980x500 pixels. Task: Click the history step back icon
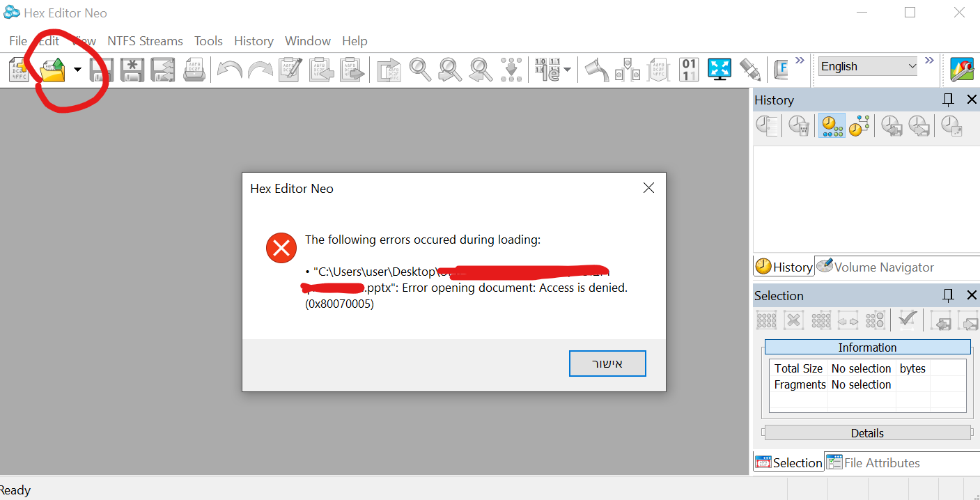pos(892,126)
